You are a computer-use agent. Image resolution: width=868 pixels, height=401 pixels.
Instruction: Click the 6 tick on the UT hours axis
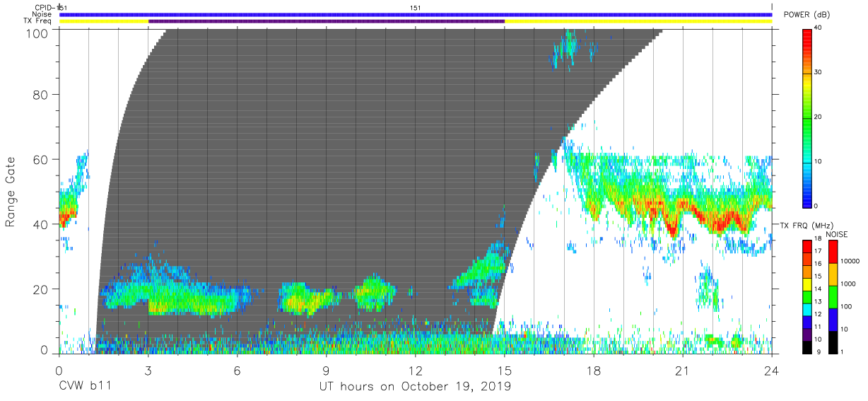237,370
